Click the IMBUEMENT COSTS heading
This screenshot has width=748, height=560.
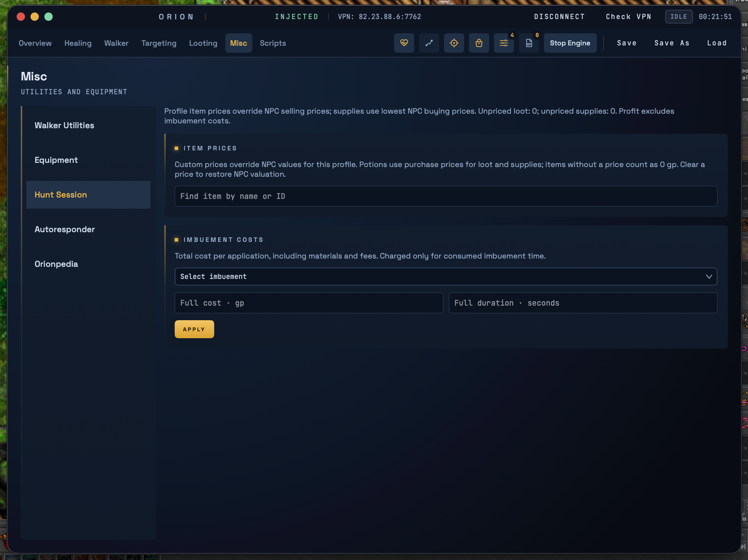tap(223, 240)
